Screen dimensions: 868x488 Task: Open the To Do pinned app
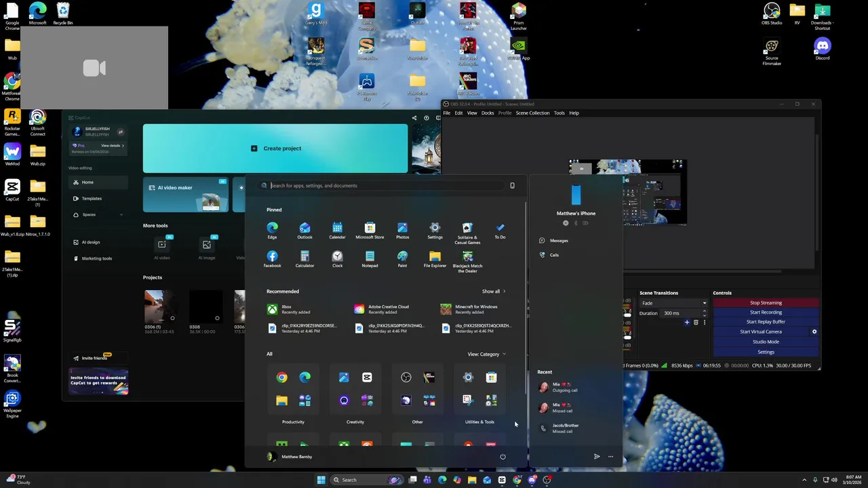(500, 230)
